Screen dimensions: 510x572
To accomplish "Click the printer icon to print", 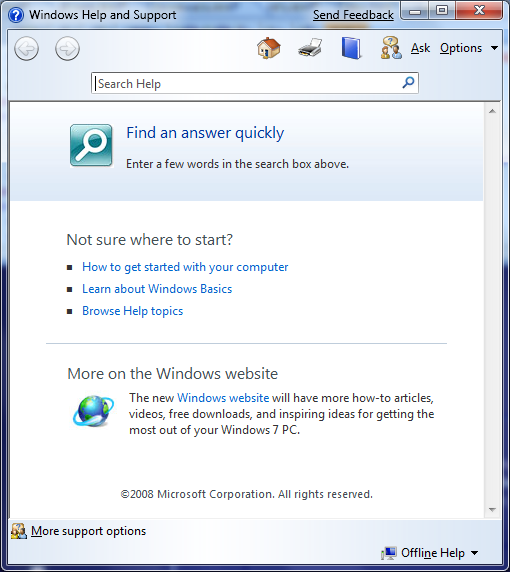I will [310, 48].
